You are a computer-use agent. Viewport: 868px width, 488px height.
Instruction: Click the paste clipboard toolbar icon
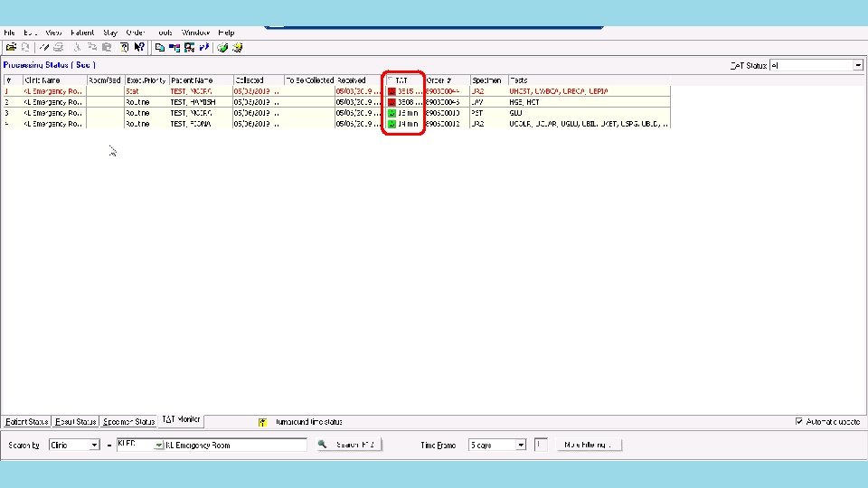tap(107, 48)
